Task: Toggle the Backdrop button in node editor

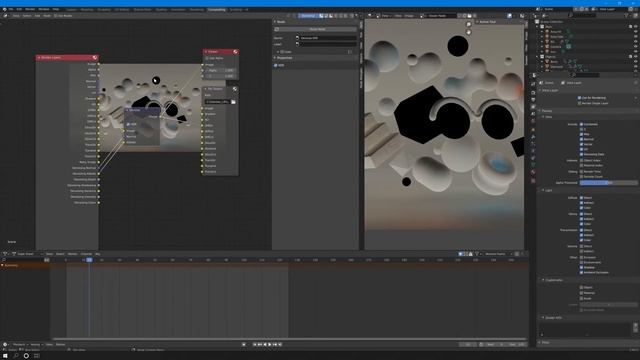Action: pyautogui.click(x=308, y=16)
